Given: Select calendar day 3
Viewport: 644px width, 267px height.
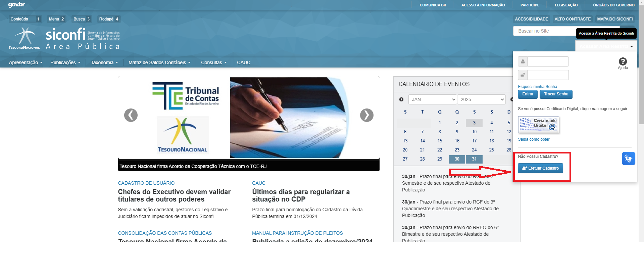Looking at the screenshot, I should click(474, 123).
